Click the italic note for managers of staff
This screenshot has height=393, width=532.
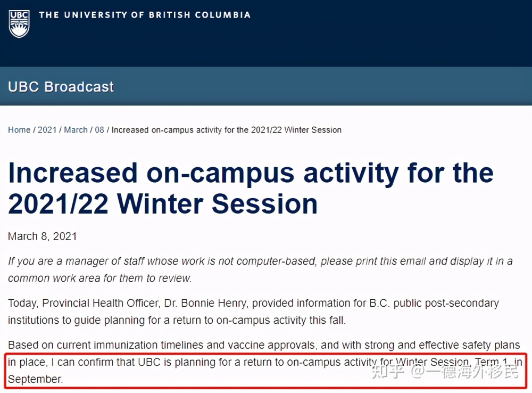[x=260, y=269]
